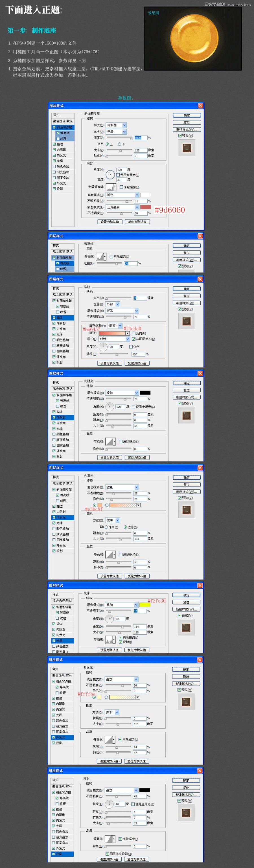Close the 斜面和浮雕 图层样式 dialog with the red X

pyautogui.click(x=200, y=106)
